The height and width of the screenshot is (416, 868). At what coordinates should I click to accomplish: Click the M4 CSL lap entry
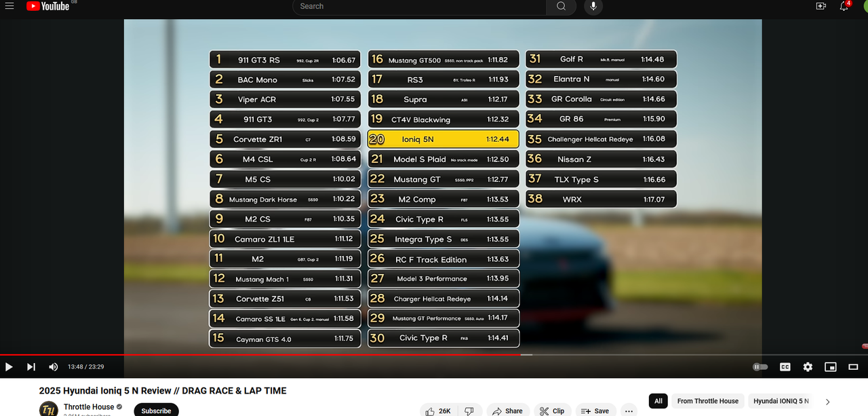(285, 159)
